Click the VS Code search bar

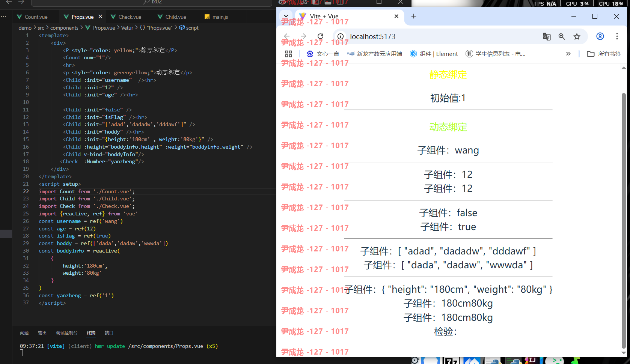pos(152,2)
